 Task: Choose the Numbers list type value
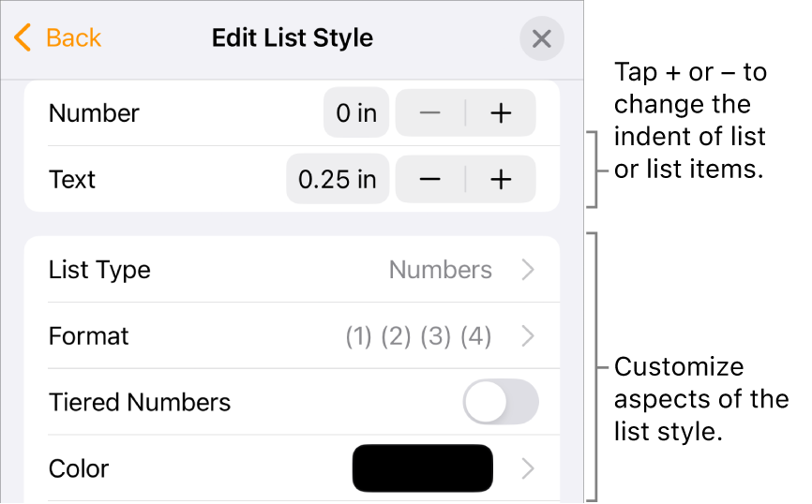point(441,270)
